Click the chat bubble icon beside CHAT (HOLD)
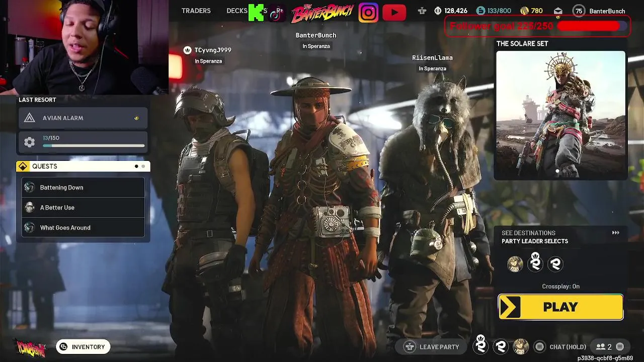This screenshot has width=644, height=362. tap(539, 347)
